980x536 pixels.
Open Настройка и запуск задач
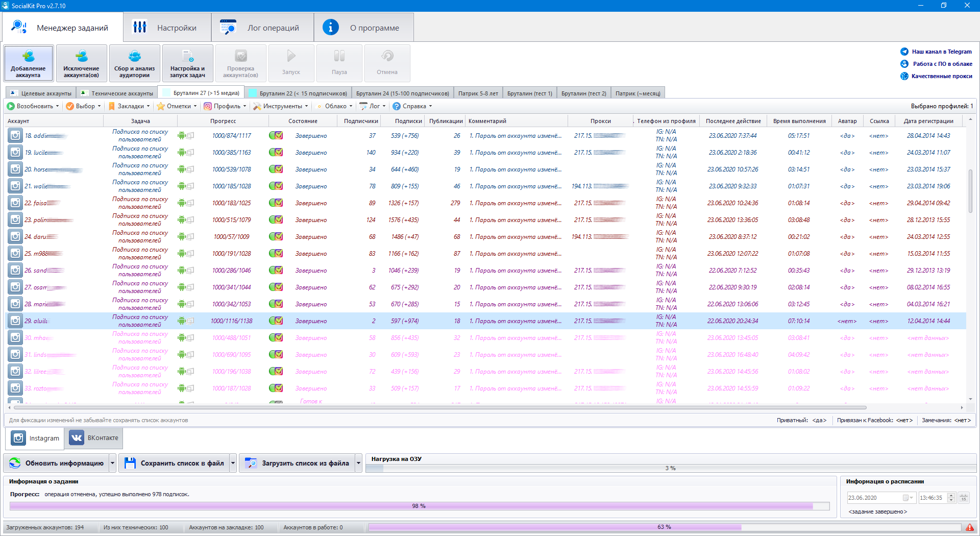point(187,63)
